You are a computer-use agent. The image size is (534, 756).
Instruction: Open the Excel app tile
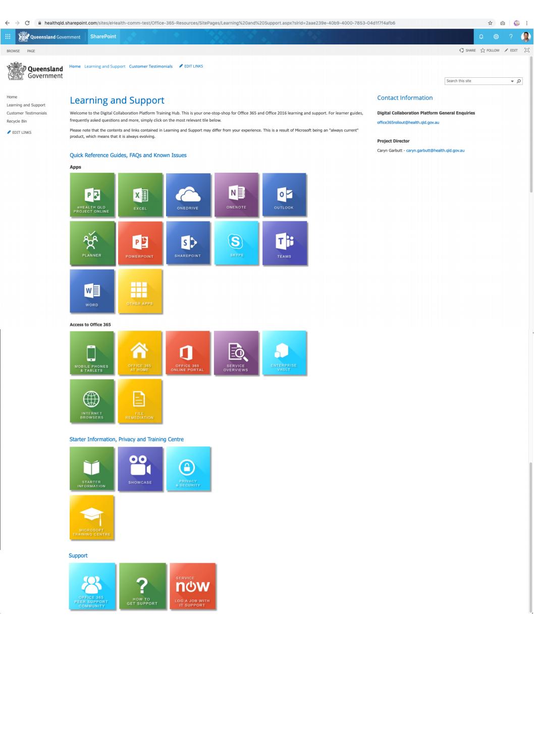[140, 195]
